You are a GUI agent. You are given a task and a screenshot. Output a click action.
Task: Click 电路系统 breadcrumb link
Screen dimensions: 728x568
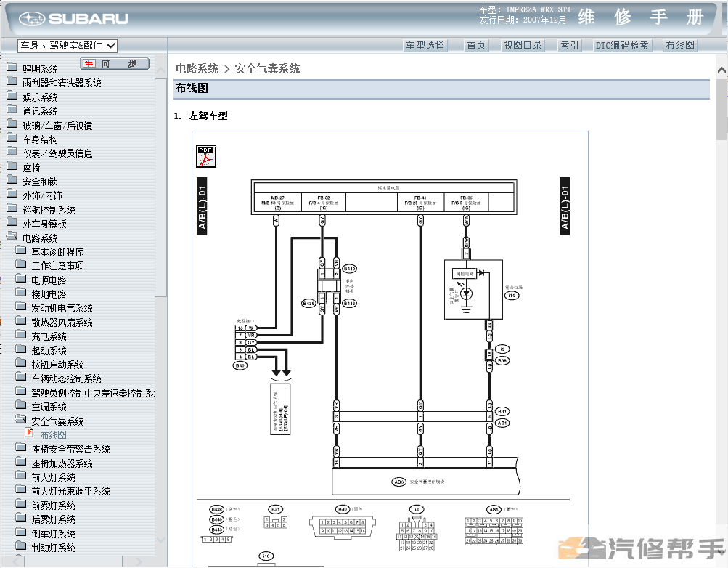[197, 69]
